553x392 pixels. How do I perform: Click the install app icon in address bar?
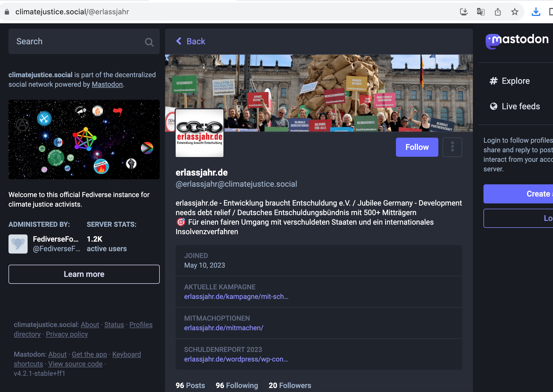point(464,12)
